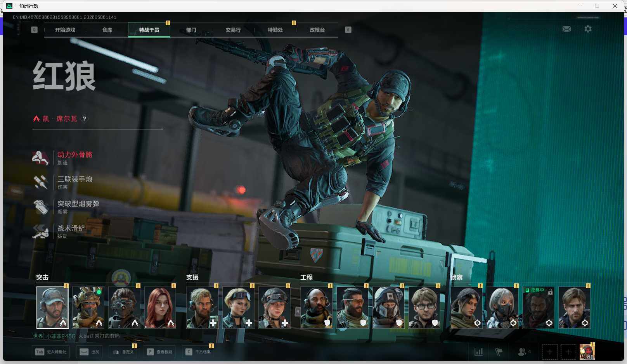
Task: Switch to the 改枪台 tab
Action: 317,30
